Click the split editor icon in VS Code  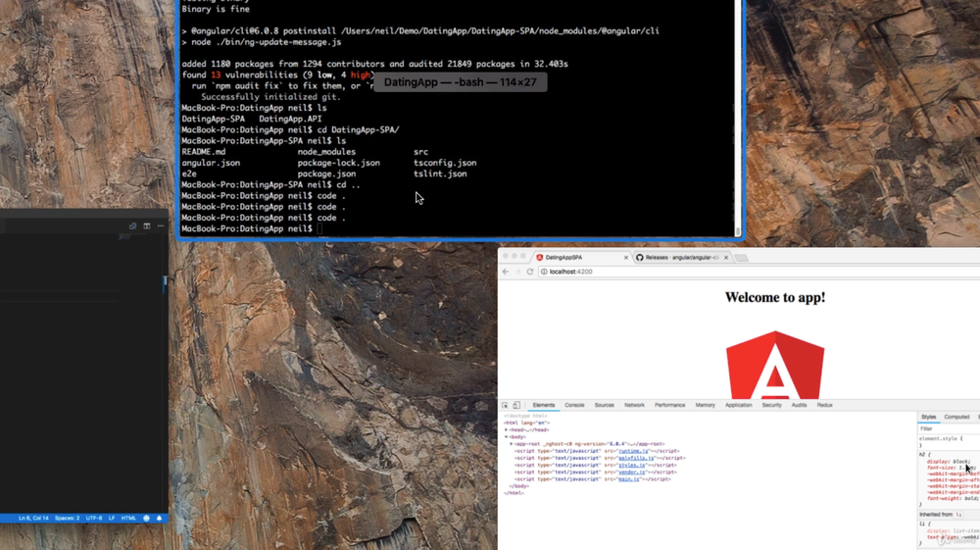(x=147, y=225)
